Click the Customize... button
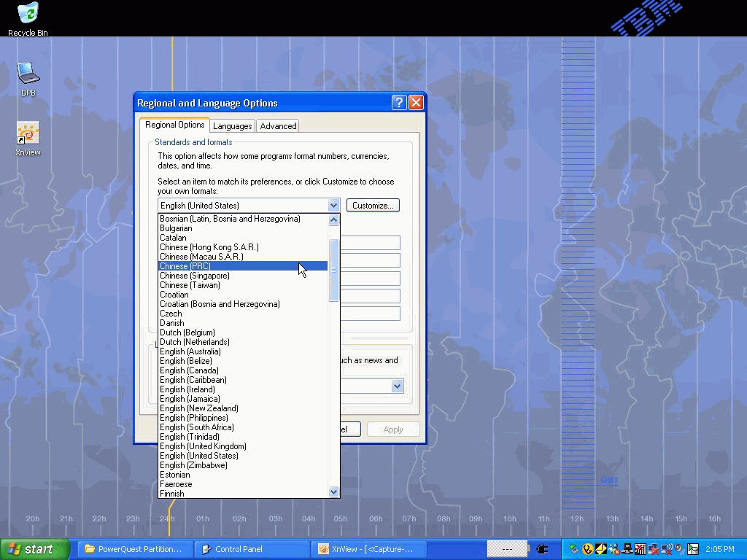 point(373,206)
